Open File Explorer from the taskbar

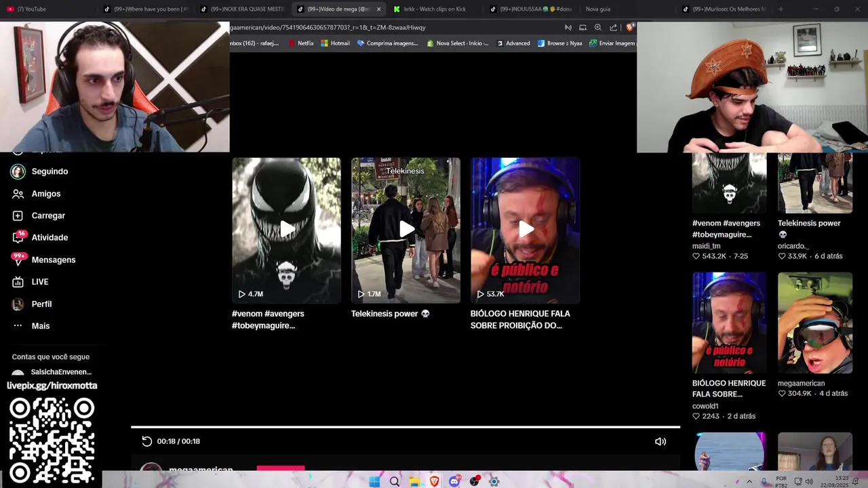click(x=414, y=481)
